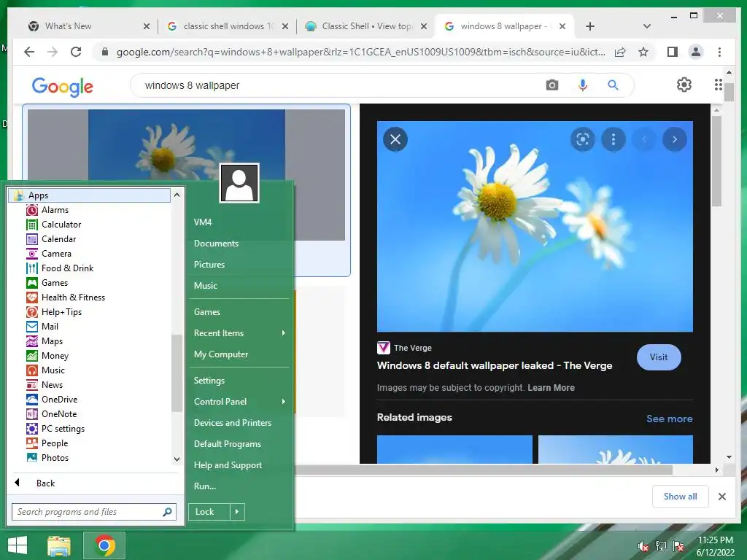Open the Music app in Apps list
This screenshot has width=747, height=560.
coord(32,370)
